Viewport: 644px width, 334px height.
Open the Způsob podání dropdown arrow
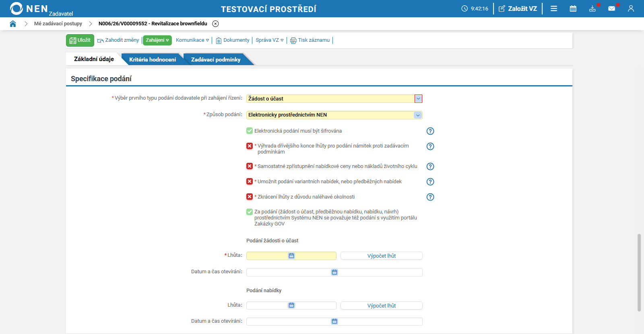(x=418, y=115)
